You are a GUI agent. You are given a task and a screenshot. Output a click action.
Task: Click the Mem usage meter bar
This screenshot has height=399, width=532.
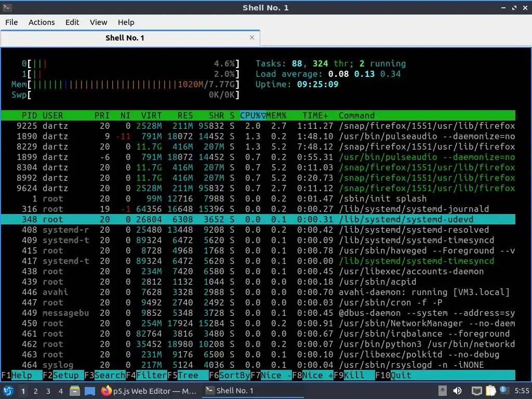(125, 85)
